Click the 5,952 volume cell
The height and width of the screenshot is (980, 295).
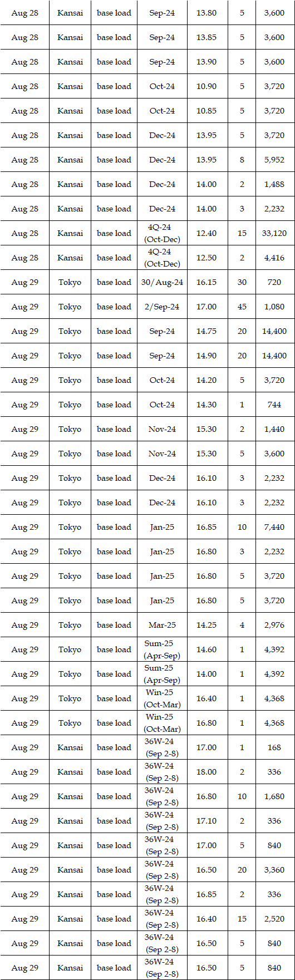tap(275, 160)
